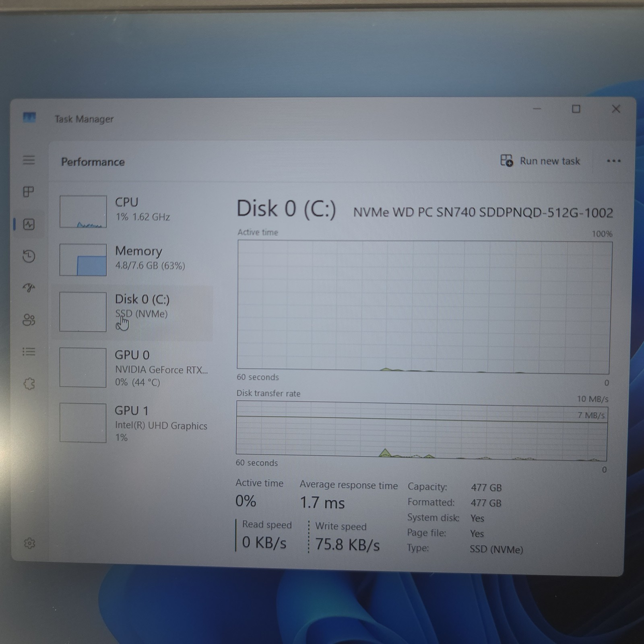Close the Task Manager window
This screenshot has height=644, width=644.
click(x=616, y=109)
